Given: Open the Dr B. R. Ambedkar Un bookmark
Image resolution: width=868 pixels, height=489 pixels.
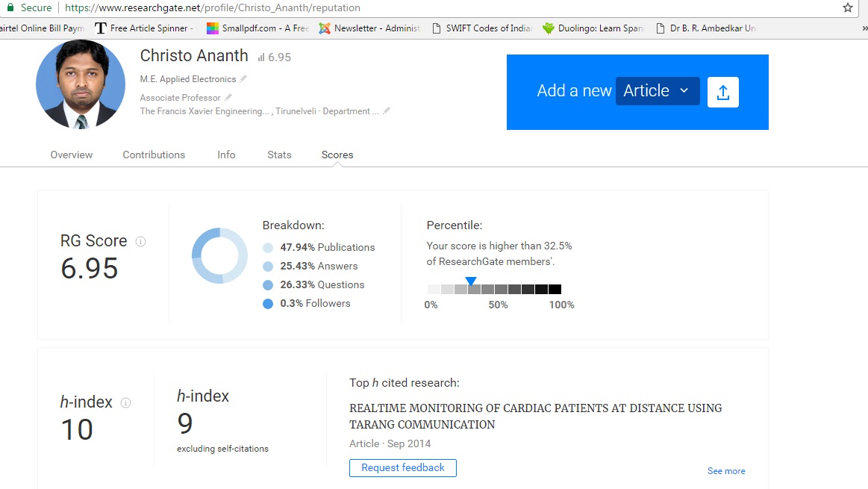Looking at the screenshot, I should point(706,28).
